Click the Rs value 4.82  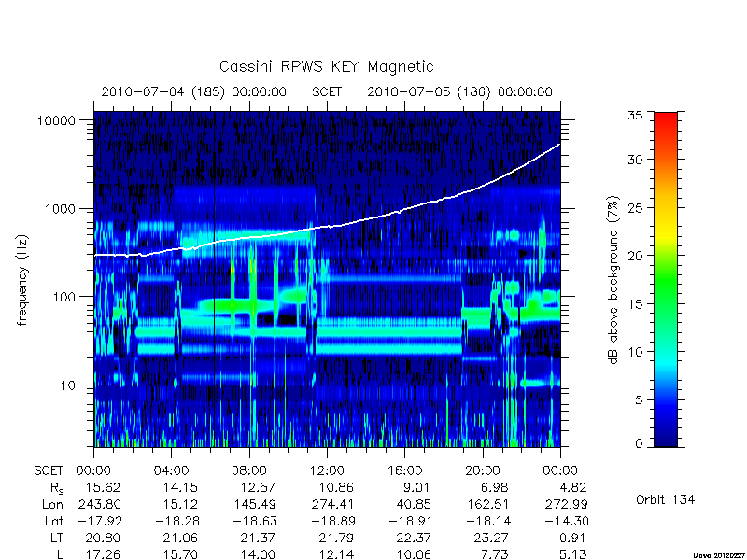point(571,488)
